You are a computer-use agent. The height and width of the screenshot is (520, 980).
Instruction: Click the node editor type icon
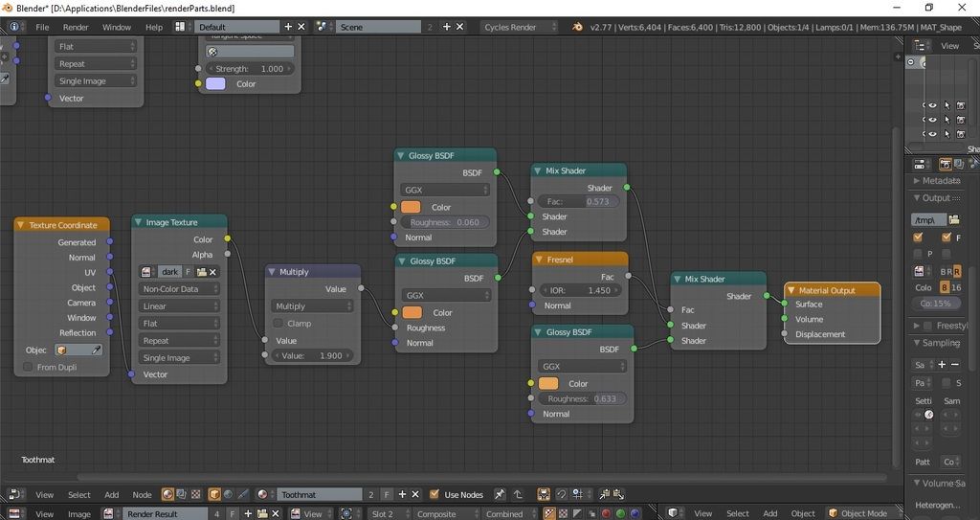[16, 494]
